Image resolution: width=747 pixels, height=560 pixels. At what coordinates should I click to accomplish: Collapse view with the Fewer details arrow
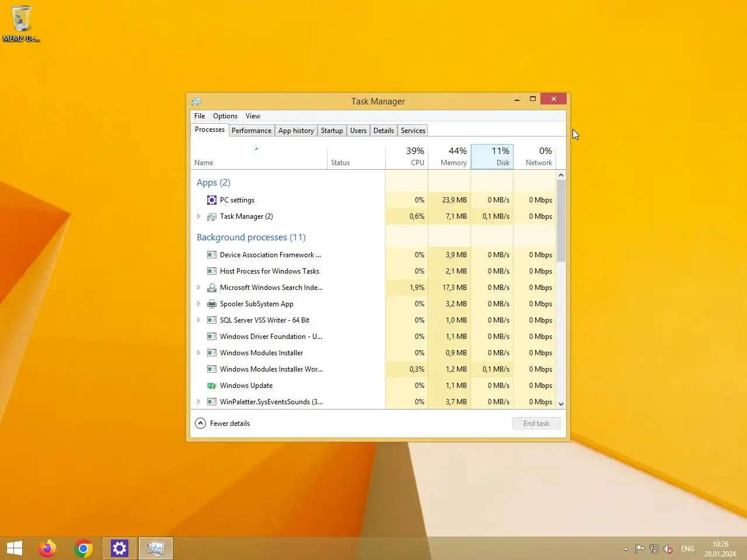(200, 423)
